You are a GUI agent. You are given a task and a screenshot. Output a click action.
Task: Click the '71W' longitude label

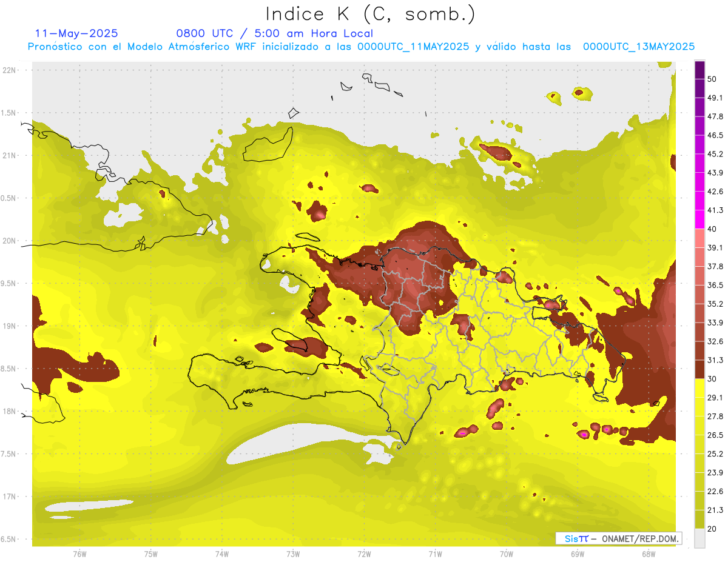[435, 554]
